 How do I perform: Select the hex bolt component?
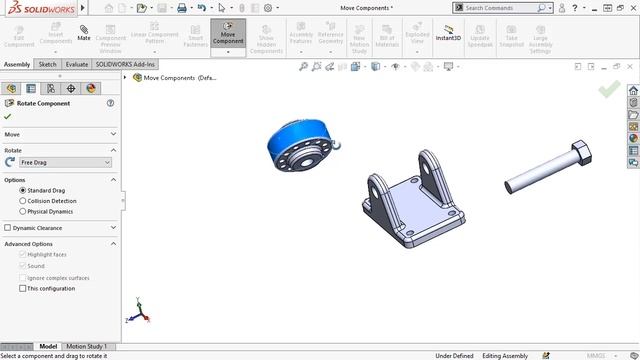548,167
